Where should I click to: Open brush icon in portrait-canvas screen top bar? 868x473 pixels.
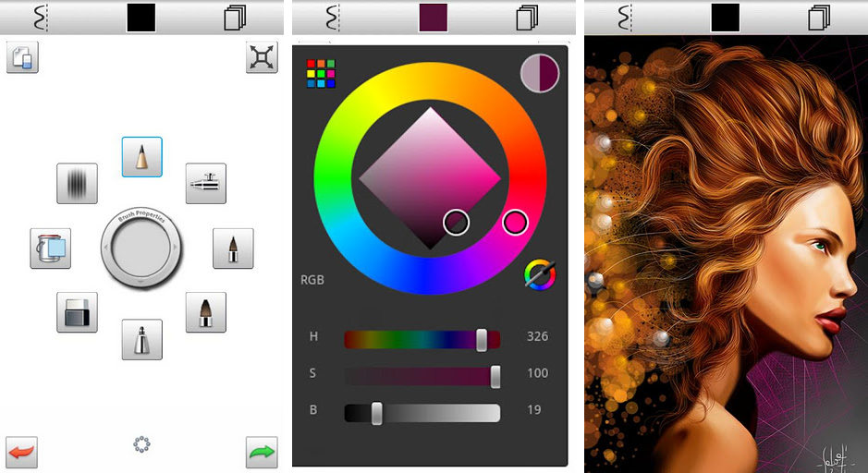coord(625,18)
